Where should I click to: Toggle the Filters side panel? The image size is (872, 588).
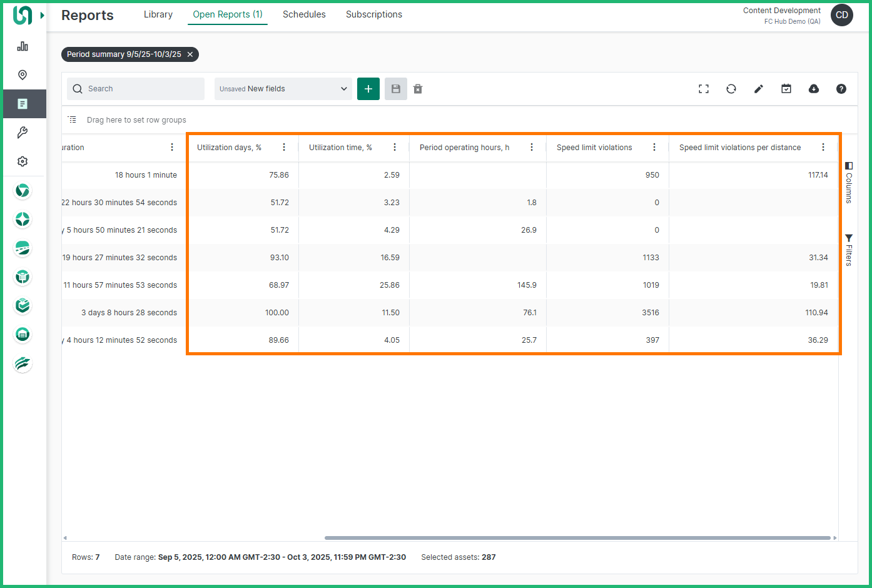coord(849,250)
